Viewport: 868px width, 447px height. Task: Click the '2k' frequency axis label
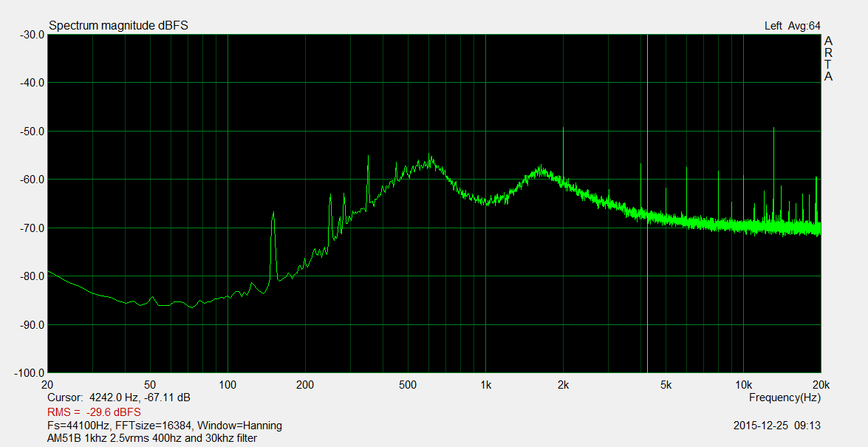(563, 385)
